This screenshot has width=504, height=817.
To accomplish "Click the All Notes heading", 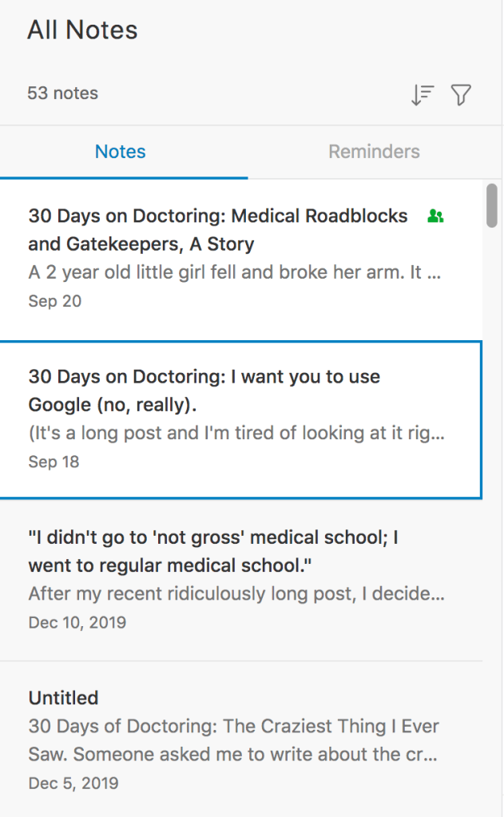I will click(x=82, y=30).
